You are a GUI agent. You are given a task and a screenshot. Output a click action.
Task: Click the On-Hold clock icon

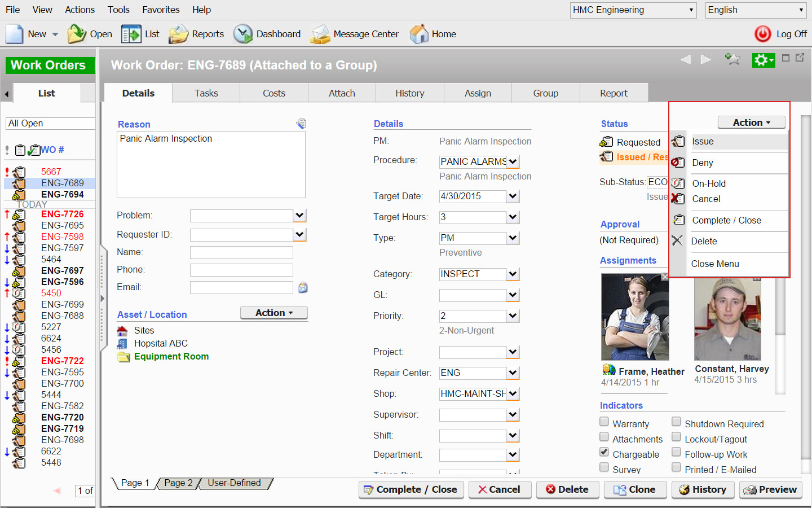click(678, 183)
